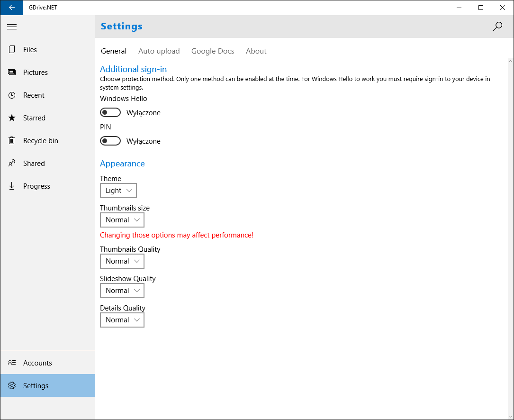Open the search magnifier in Settings header
Viewport: 514px width, 420px height.
pyautogui.click(x=497, y=27)
